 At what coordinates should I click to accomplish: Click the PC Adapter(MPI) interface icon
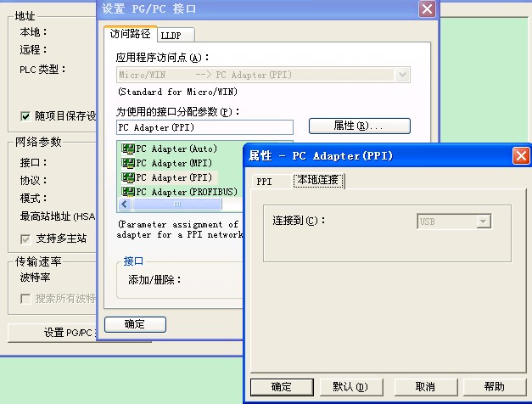click(128, 163)
